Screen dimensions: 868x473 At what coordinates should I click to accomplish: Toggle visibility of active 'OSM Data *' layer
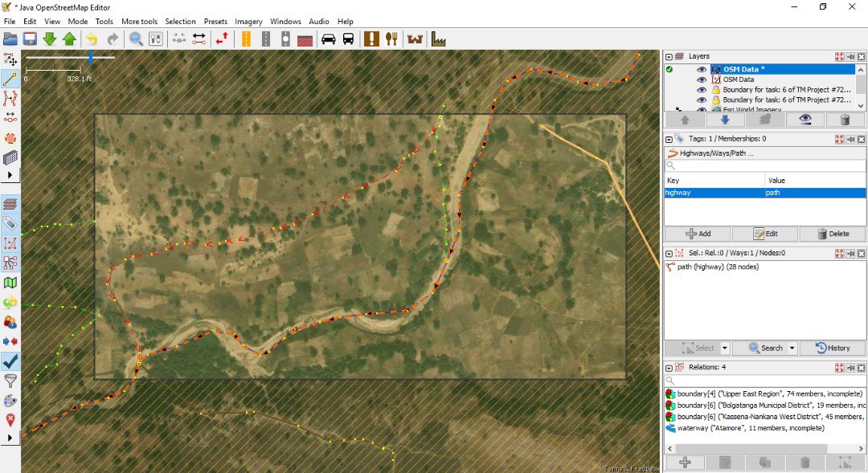point(702,69)
